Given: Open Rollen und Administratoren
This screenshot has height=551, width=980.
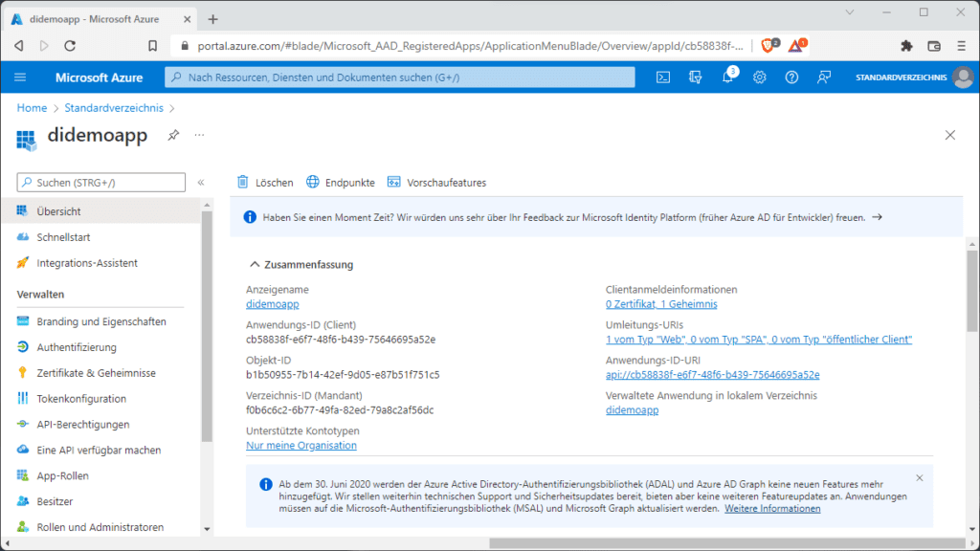Looking at the screenshot, I should [100, 527].
